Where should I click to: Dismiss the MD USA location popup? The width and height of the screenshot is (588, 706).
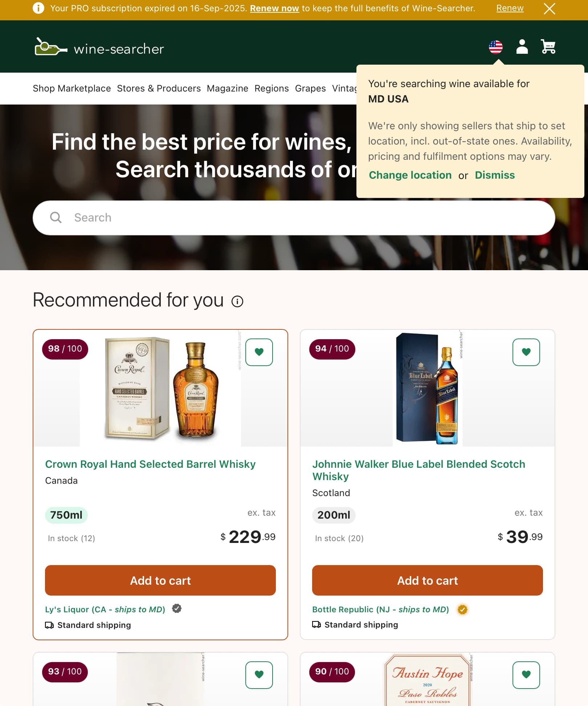(x=495, y=175)
